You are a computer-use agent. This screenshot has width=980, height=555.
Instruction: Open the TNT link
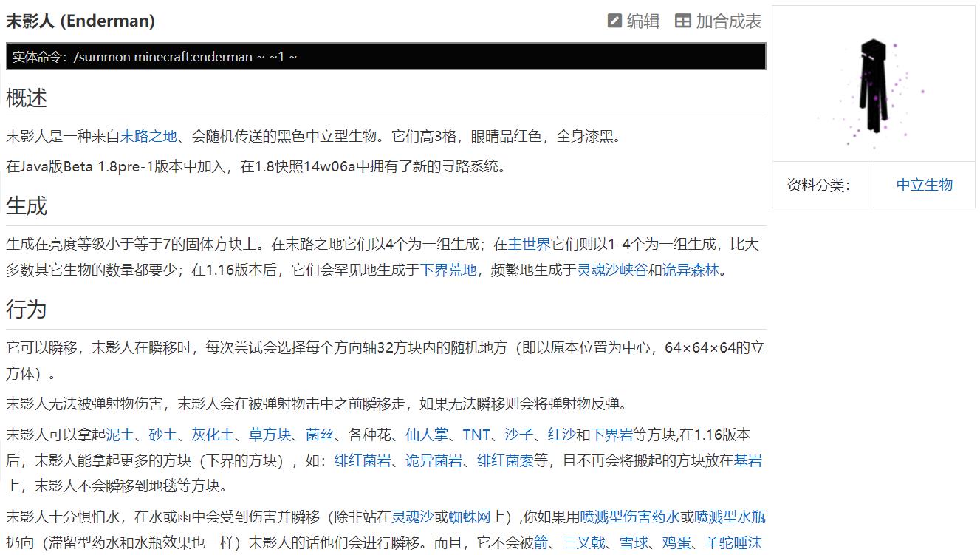click(x=476, y=435)
